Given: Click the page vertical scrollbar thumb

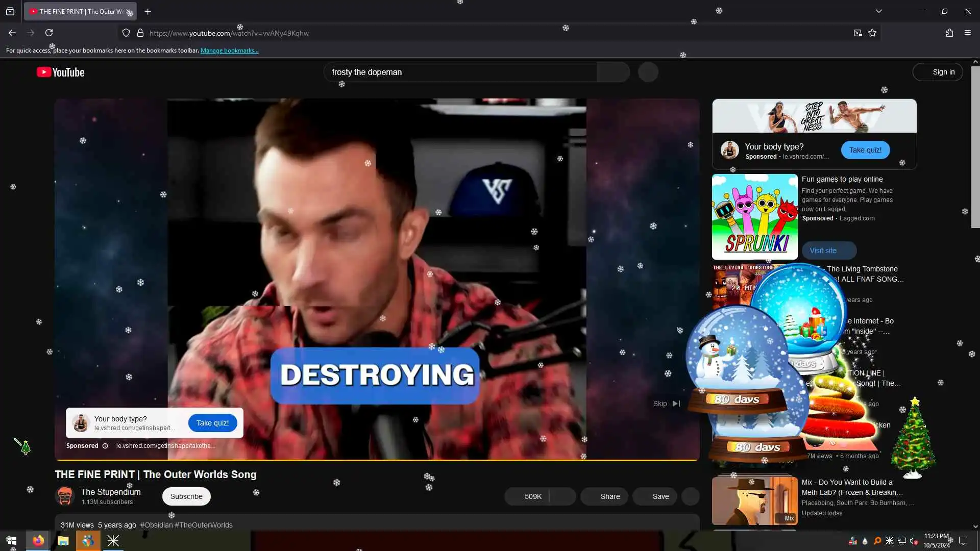Looking at the screenshot, I should pyautogui.click(x=975, y=148).
